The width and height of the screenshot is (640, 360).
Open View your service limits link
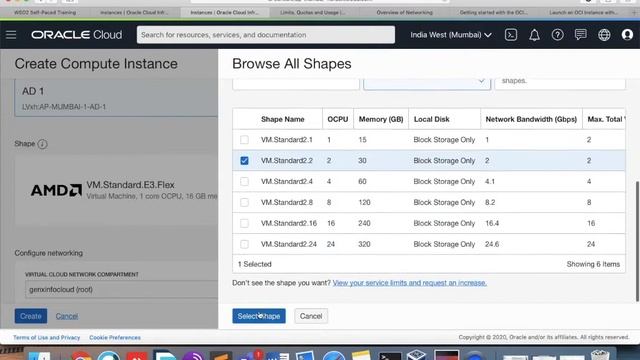409,282
